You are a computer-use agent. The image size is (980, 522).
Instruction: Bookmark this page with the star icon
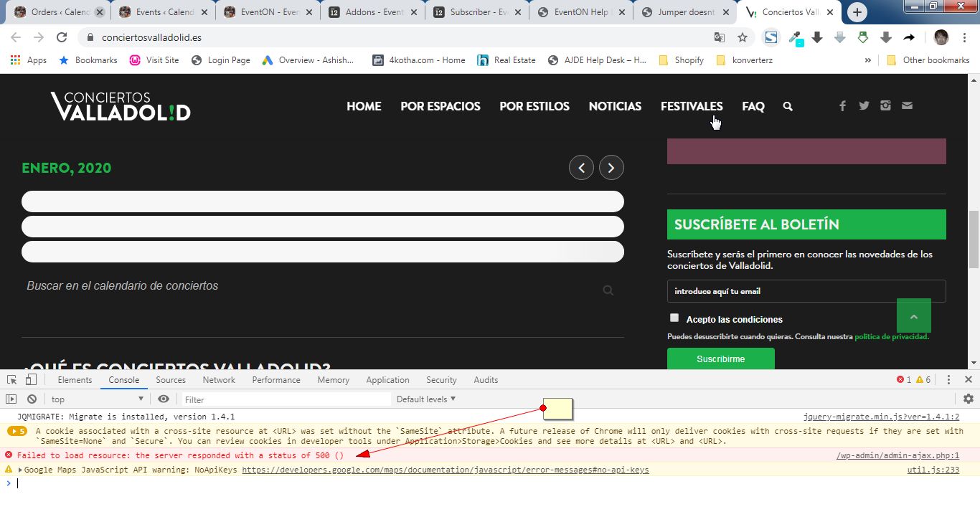tap(743, 37)
